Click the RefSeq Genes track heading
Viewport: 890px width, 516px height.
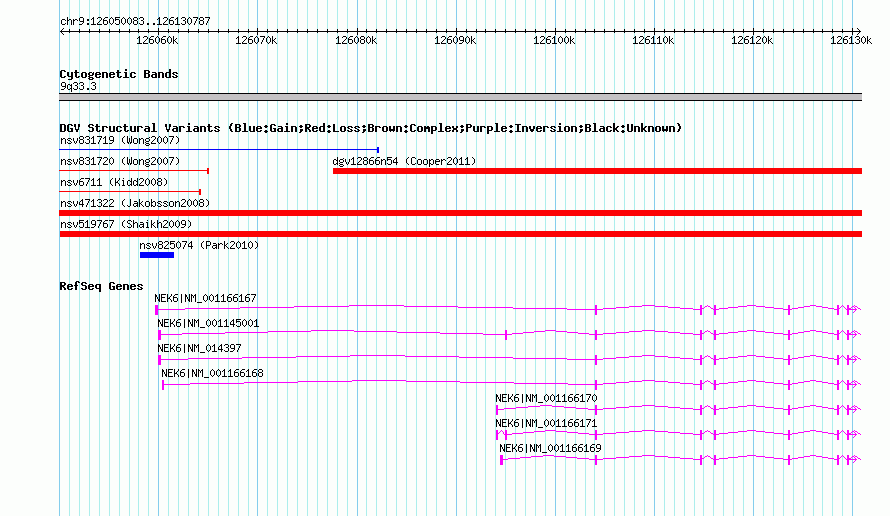101,286
